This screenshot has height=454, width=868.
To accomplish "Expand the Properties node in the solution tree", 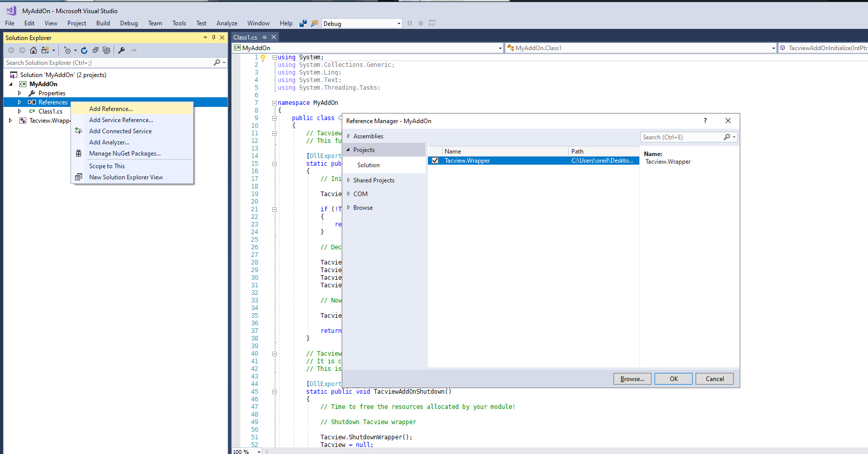I will tap(20, 93).
